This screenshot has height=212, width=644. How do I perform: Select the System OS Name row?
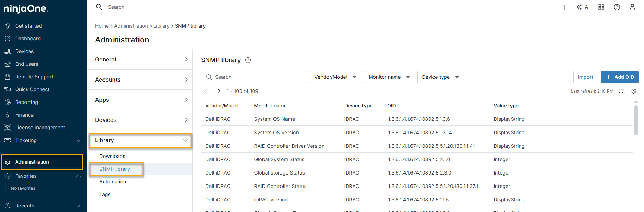417,119
